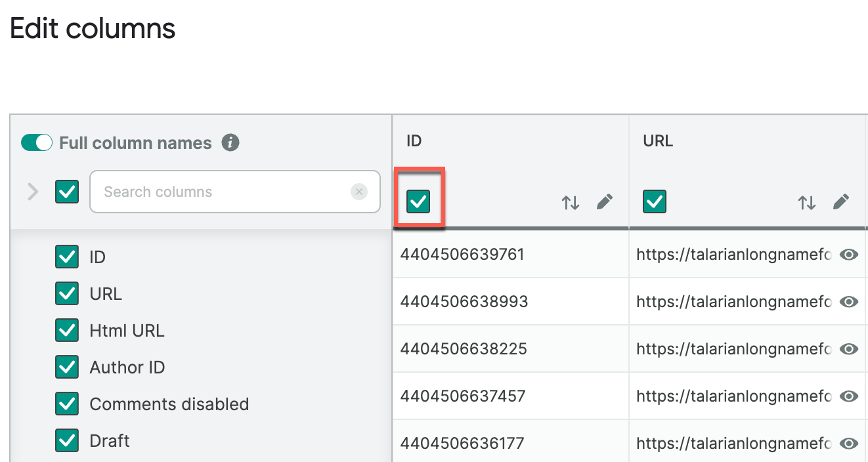Clear the Search columns field with x icon
Screen dimensions: 868x462
(x=358, y=192)
